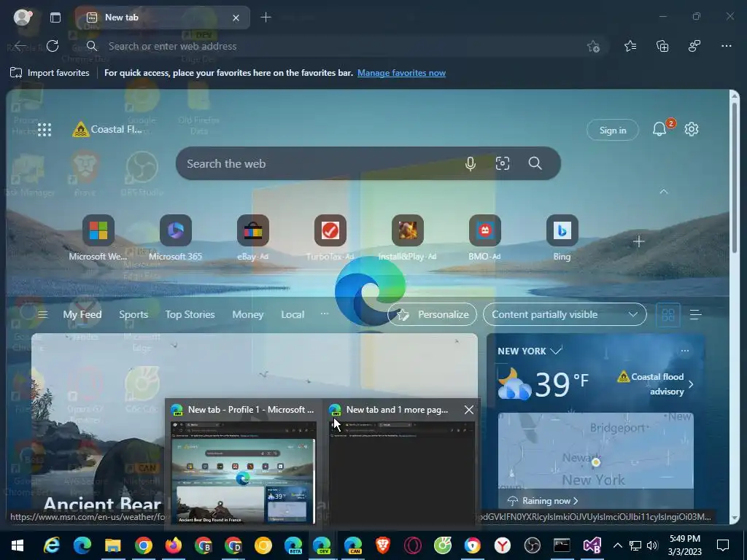Launch Firefox from the taskbar

click(174, 545)
